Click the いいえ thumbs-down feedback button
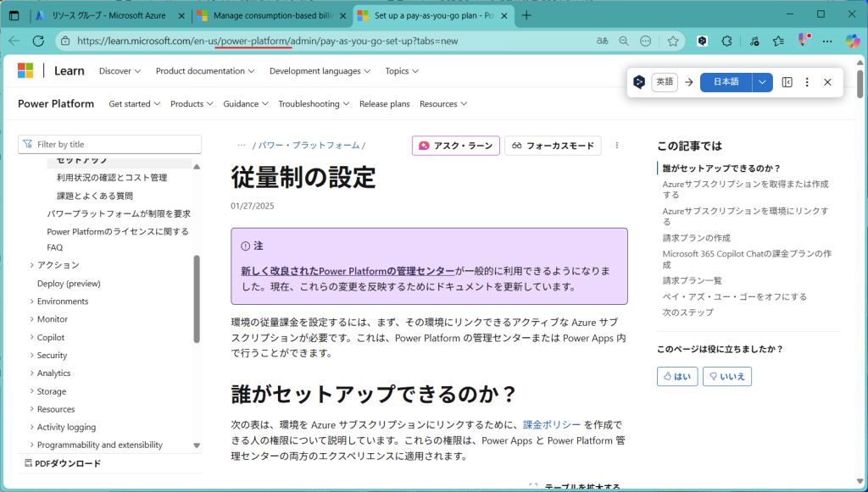 coord(726,377)
